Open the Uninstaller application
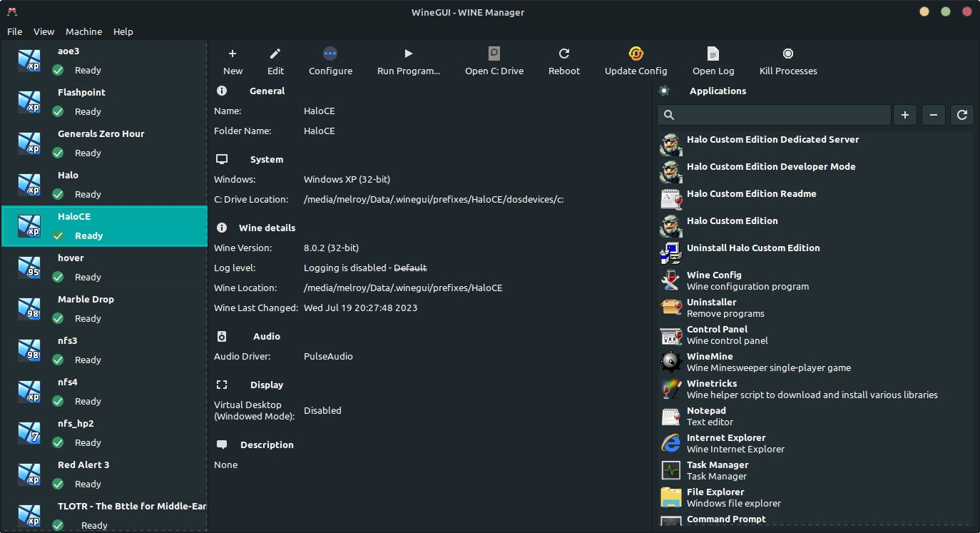The height and width of the screenshot is (533, 980). click(x=816, y=308)
